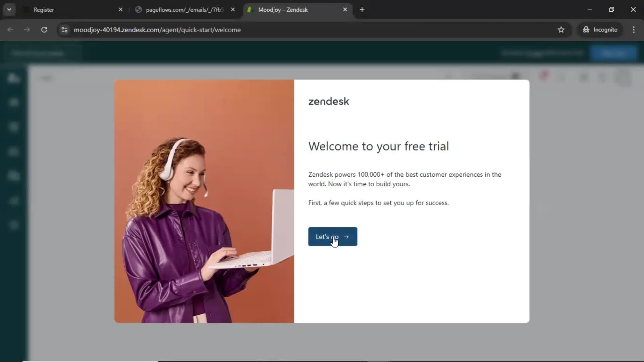Restore down the browser window
The width and height of the screenshot is (644, 362).
point(611,10)
